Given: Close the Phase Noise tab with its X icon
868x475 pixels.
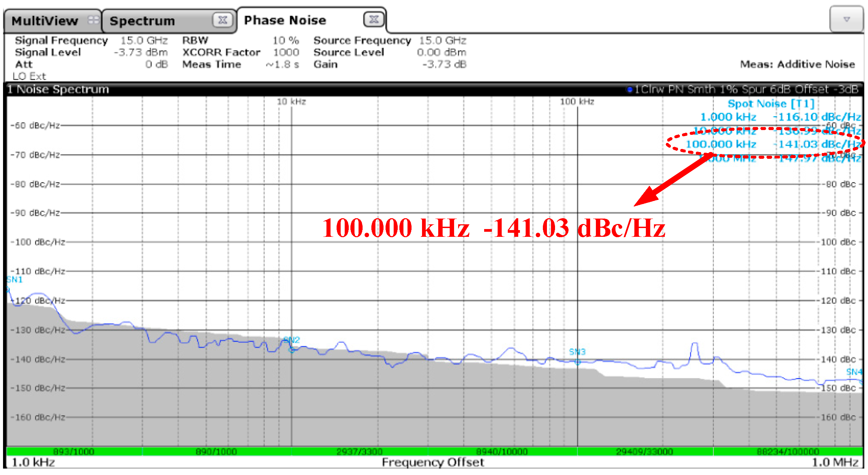Looking at the screenshot, I should 374,19.
